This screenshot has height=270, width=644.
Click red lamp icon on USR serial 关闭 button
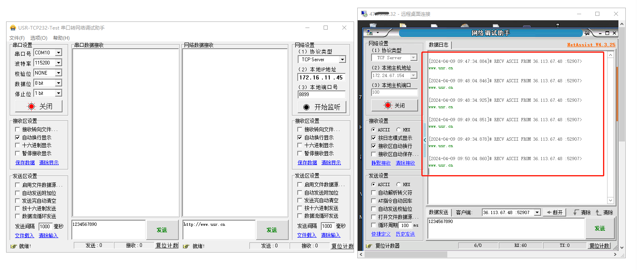(32, 106)
